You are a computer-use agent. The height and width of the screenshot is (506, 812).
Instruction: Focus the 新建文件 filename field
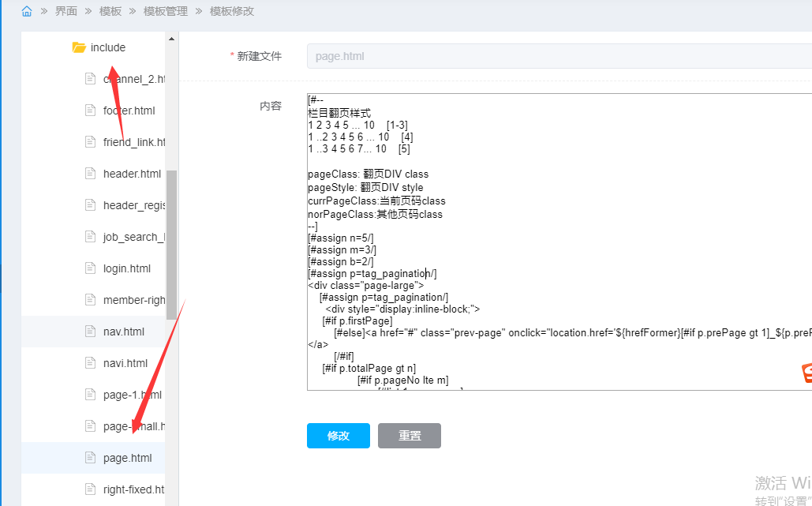click(x=559, y=56)
